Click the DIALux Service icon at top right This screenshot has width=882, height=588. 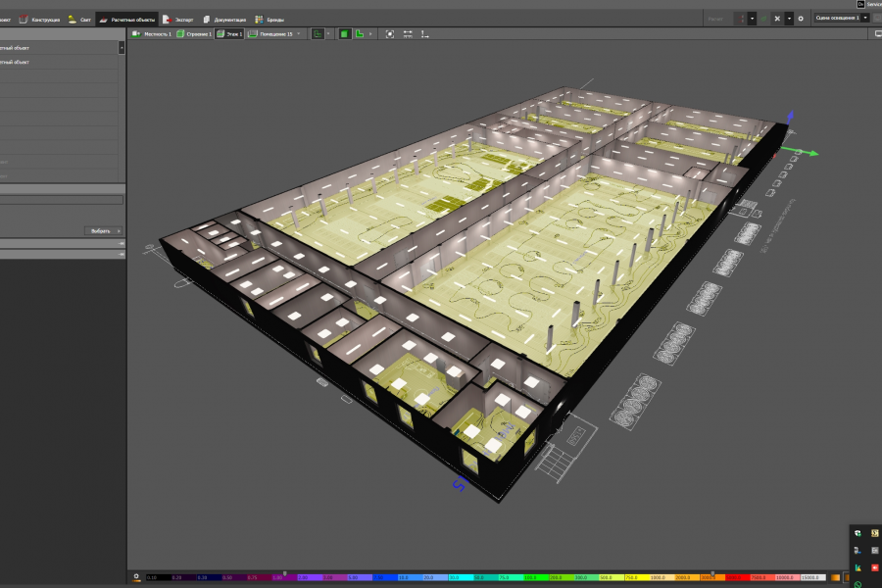point(860,4)
